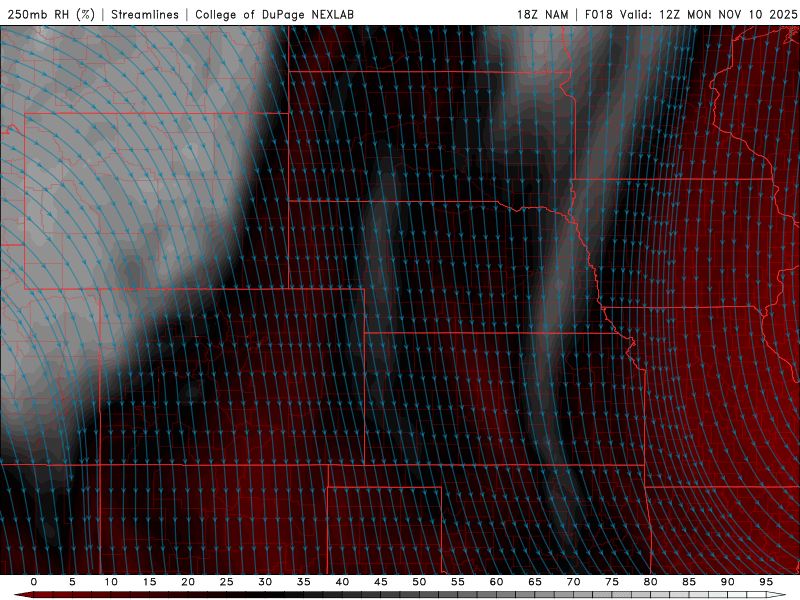800x600 pixels.
Task: Click the 'Streamlines' label in header
Action: pos(145,14)
